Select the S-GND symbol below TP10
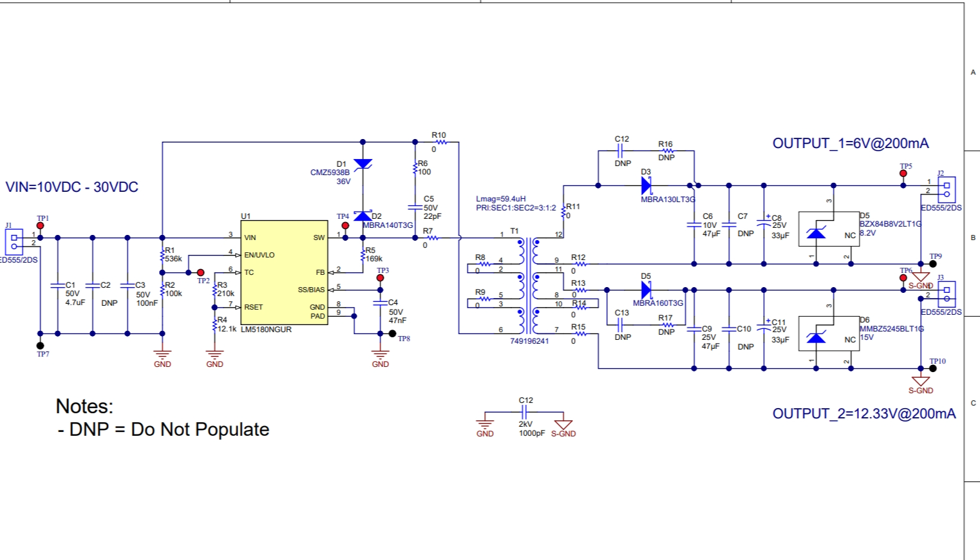This screenshot has width=980, height=560. click(x=921, y=382)
